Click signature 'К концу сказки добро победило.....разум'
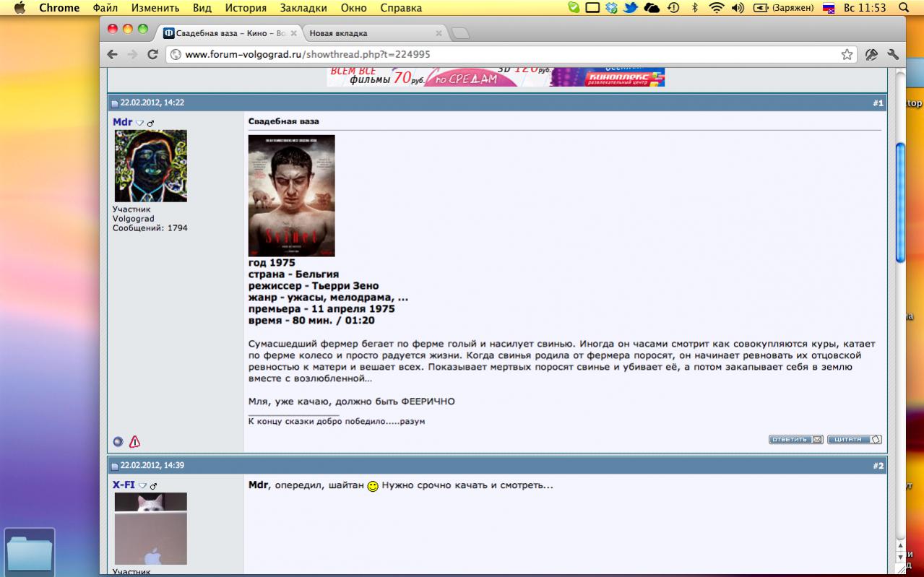 337,421
